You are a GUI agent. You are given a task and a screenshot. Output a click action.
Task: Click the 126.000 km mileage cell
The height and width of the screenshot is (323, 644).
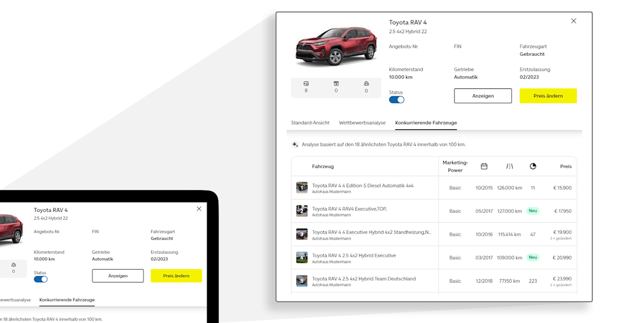(509, 188)
